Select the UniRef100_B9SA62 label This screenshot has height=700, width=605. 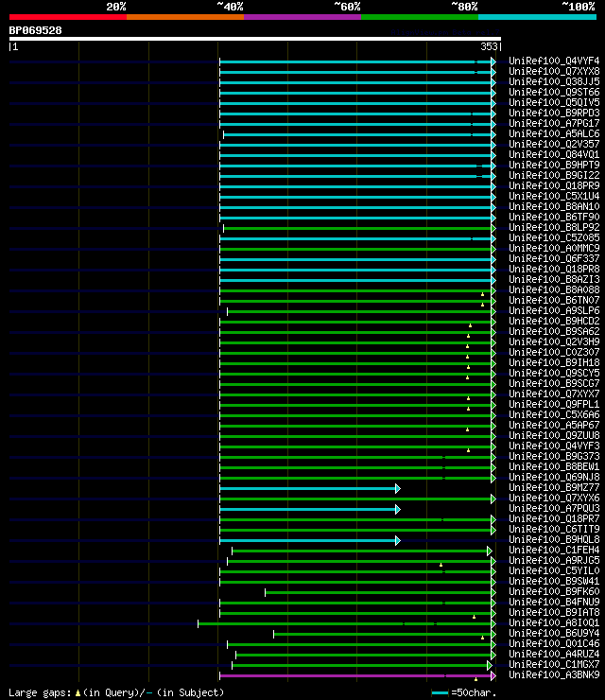[554, 331]
